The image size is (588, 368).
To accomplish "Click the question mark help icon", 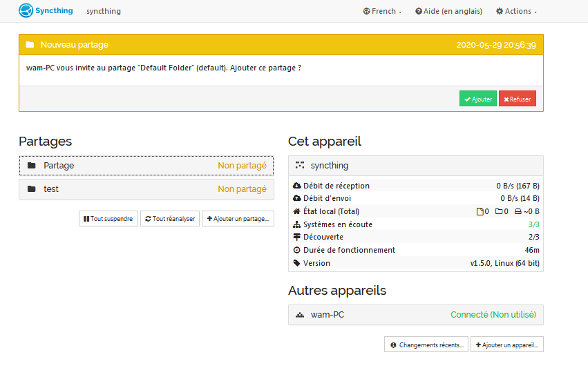I will 419,11.
